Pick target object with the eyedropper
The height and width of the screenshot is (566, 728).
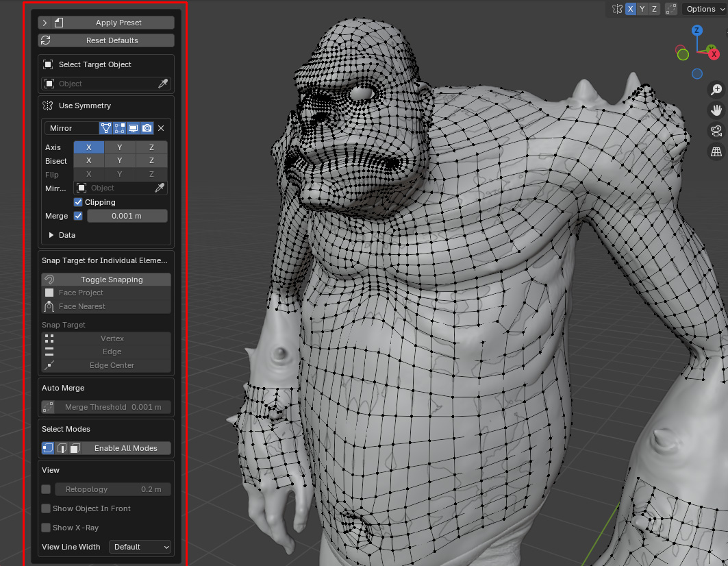[x=163, y=84]
